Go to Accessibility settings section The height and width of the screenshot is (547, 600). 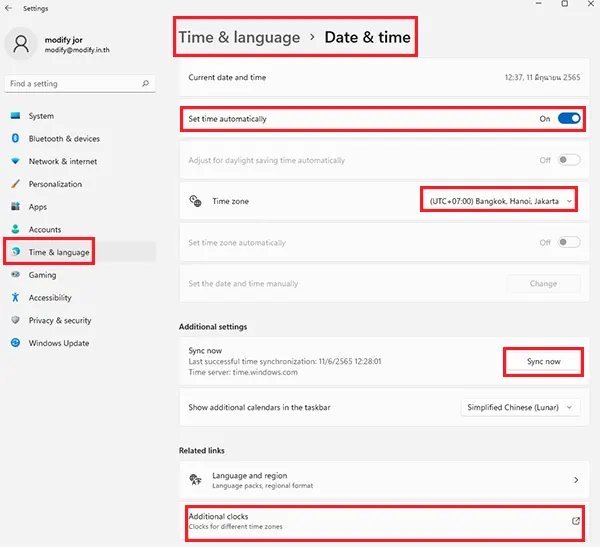pos(50,298)
